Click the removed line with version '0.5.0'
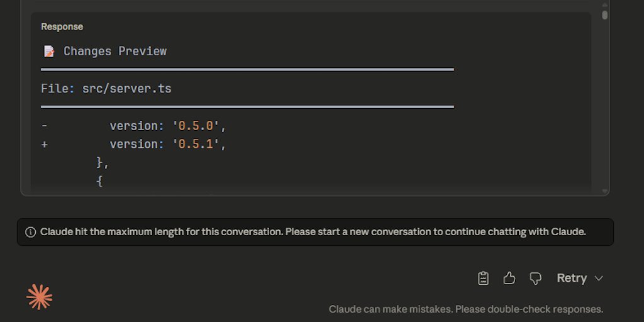The height and width of the screenshot is (322, 644). [167, 126]
